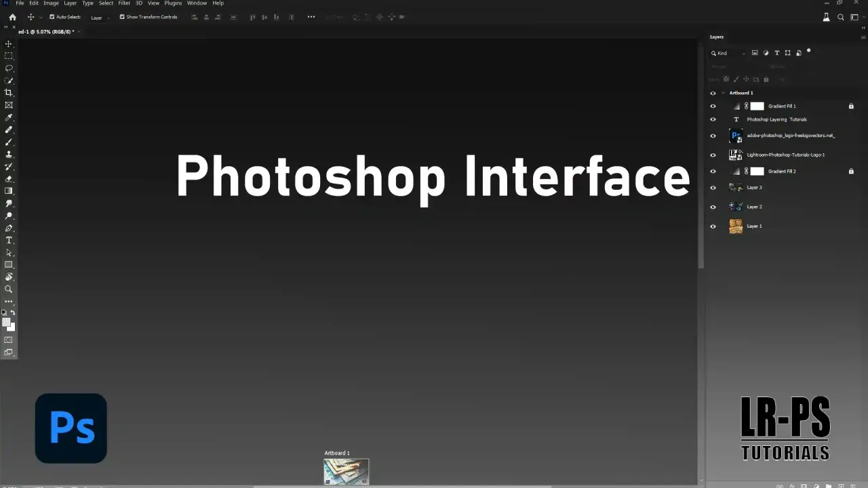Screen dimensions: 868x488
Task: Select the Pen tool
Action: [9, 228]
